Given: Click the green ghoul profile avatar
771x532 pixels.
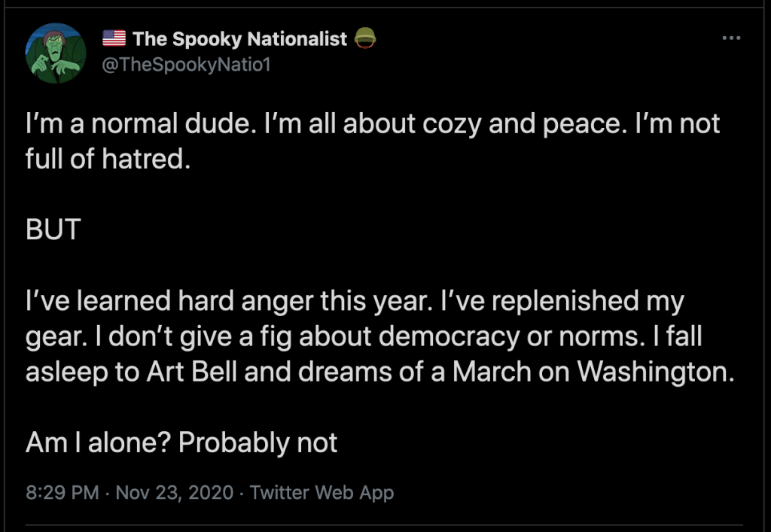Looking at the screenshot, I should click(56, 53).
